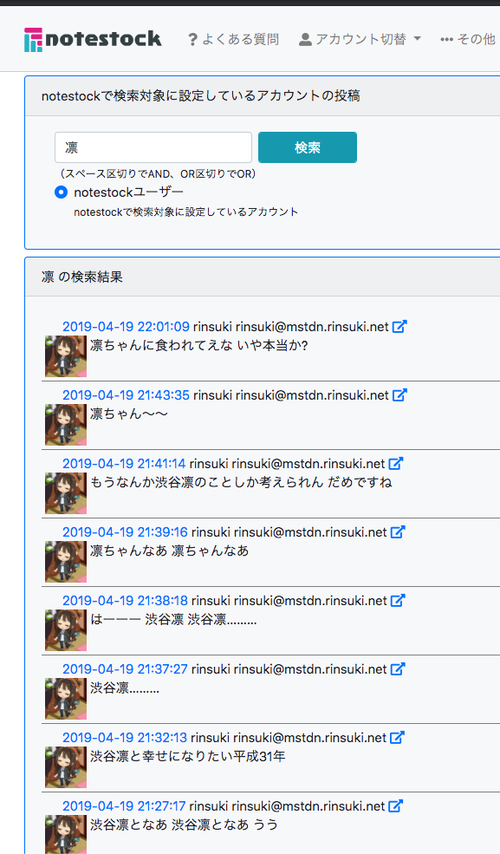Open external link for 21:41:14 post

click(x=395, y=463)
